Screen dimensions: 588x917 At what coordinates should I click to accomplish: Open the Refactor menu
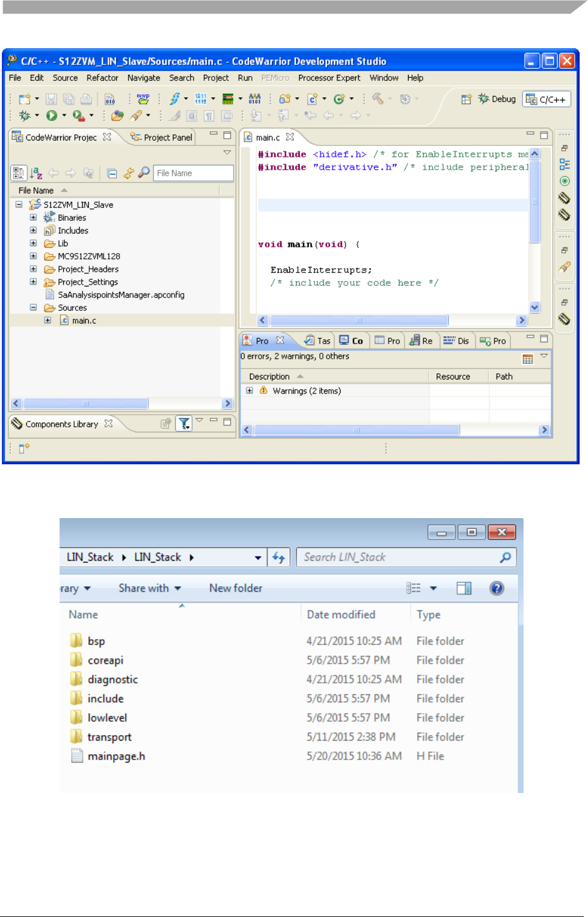[x=102, y=78]
